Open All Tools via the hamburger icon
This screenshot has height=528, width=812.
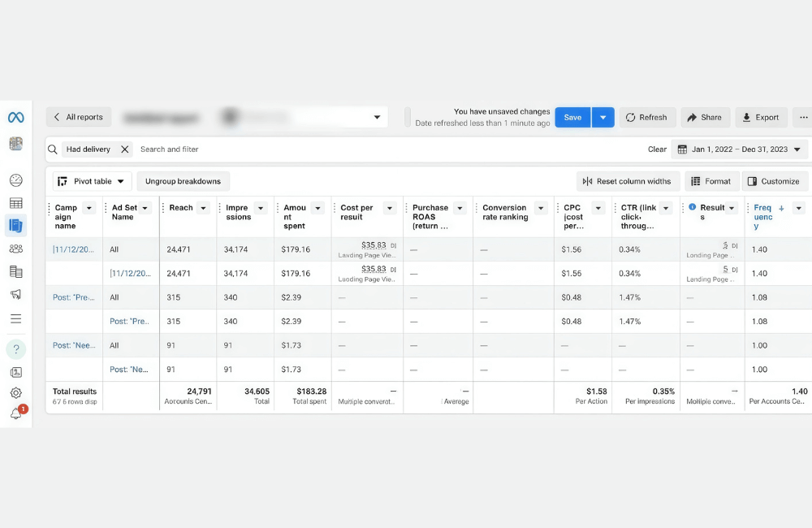click(16, 320)
